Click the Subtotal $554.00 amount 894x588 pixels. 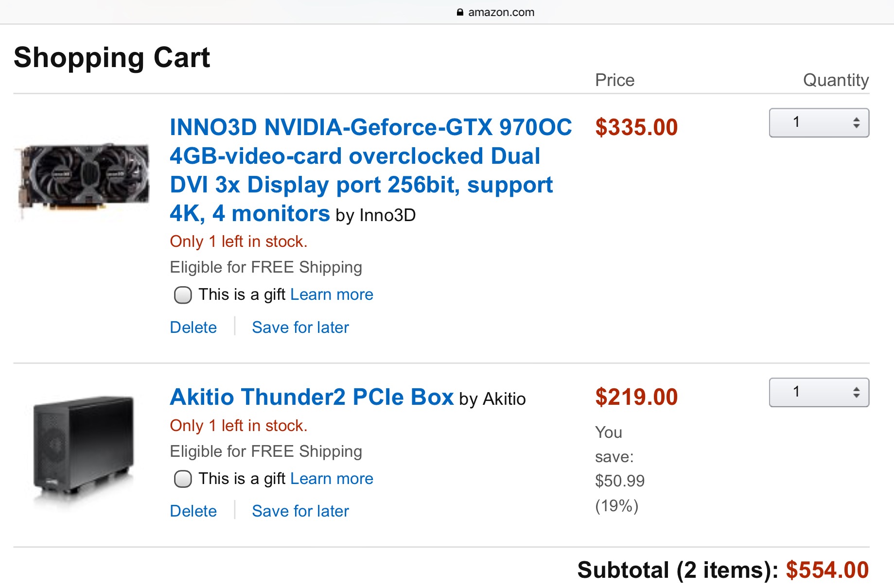pyautogui.click(x=827, y=570)
